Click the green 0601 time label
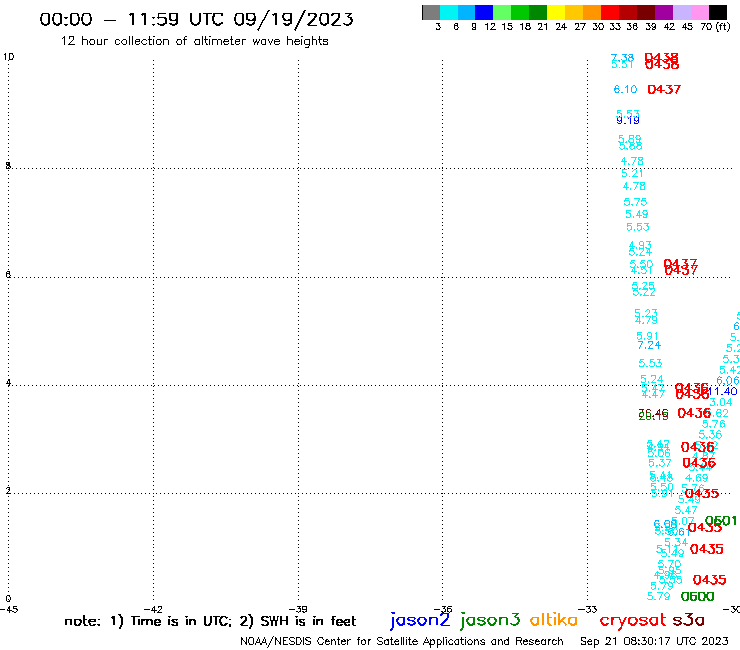The height and width of the screenshot is (650, 740). pyautogui.click(x=721, y=521)
